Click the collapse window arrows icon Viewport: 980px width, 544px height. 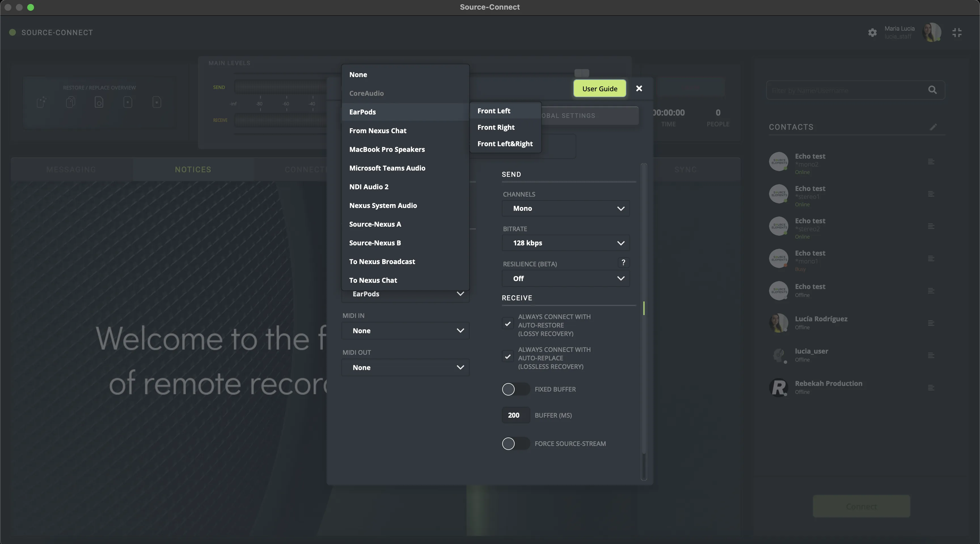pos(957,33)
